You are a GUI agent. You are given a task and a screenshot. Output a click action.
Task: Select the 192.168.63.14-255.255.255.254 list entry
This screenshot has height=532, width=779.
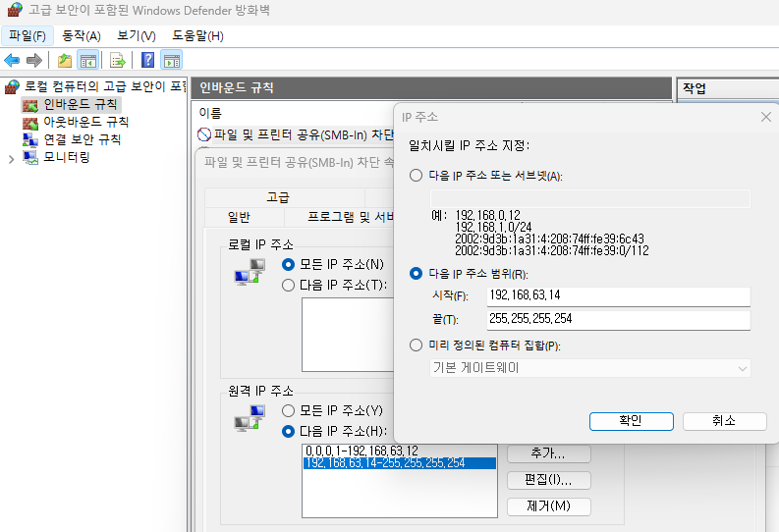400,463
